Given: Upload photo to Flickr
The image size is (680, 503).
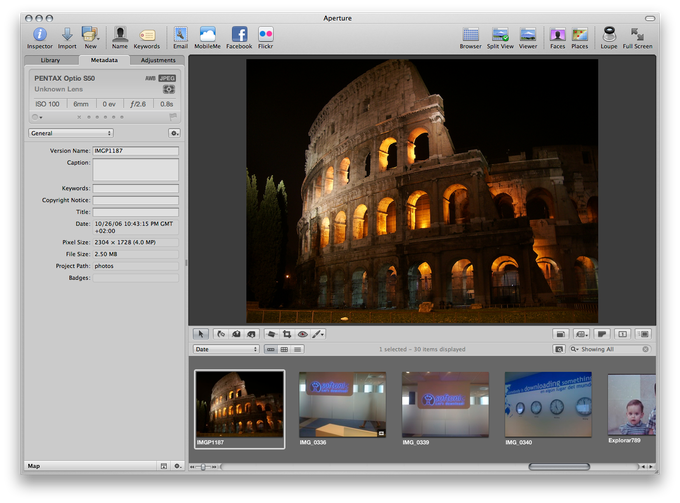Looking at the screenshot, I should [265, 35].
